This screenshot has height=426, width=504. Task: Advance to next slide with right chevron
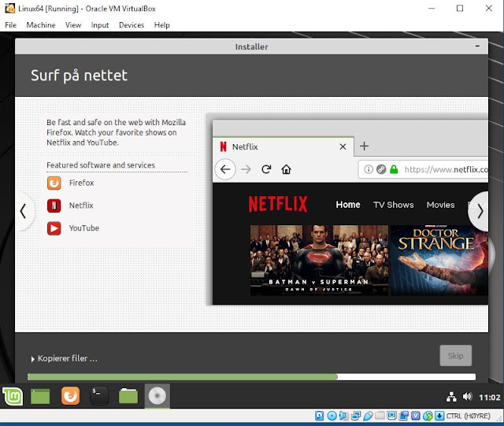click(480, 212)
